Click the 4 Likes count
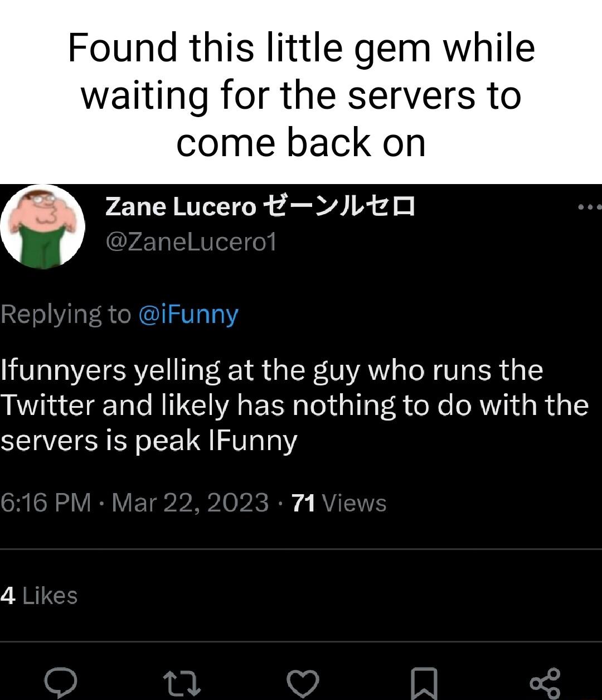 pyautogui.click(x=39, y=595)
